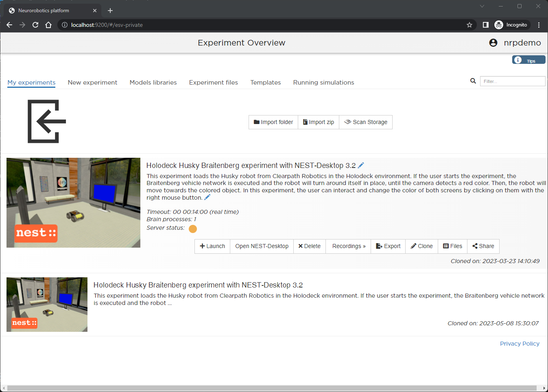Click the large import arrow icon
The image size is (548, 392).
coord(47,121)
